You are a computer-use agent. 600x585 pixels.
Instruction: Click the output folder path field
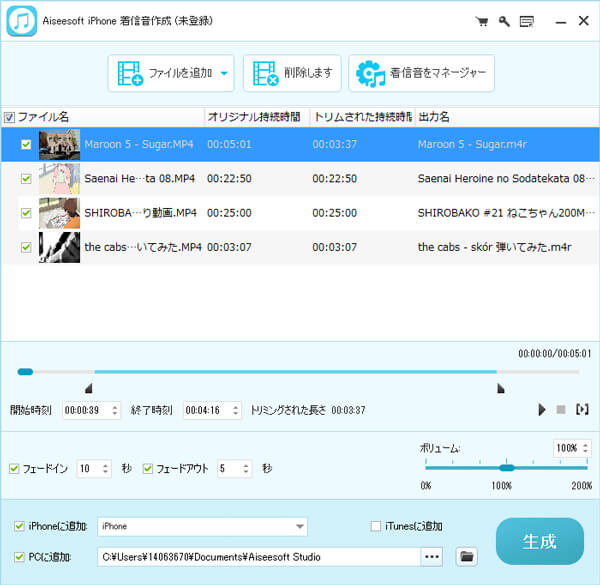[259, 557]
